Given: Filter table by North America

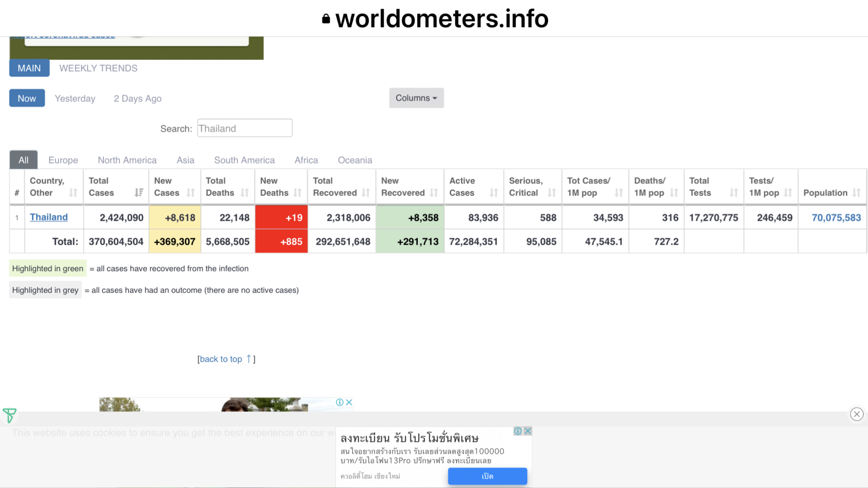Looking at the screenshot, I should [127, 160].
